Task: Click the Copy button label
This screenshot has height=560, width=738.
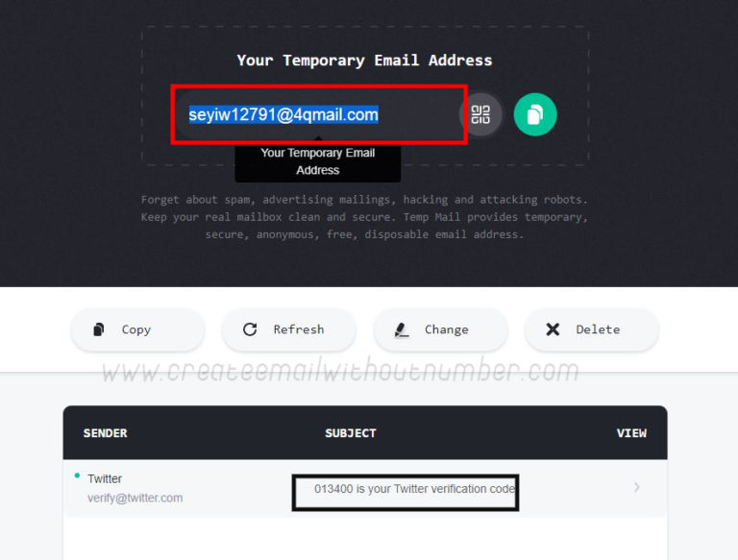Action: click(136, 329)
